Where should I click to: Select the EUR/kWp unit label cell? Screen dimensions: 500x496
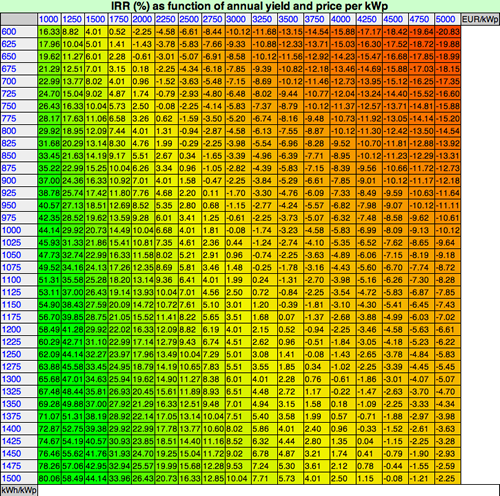click(x=480, y=19)
